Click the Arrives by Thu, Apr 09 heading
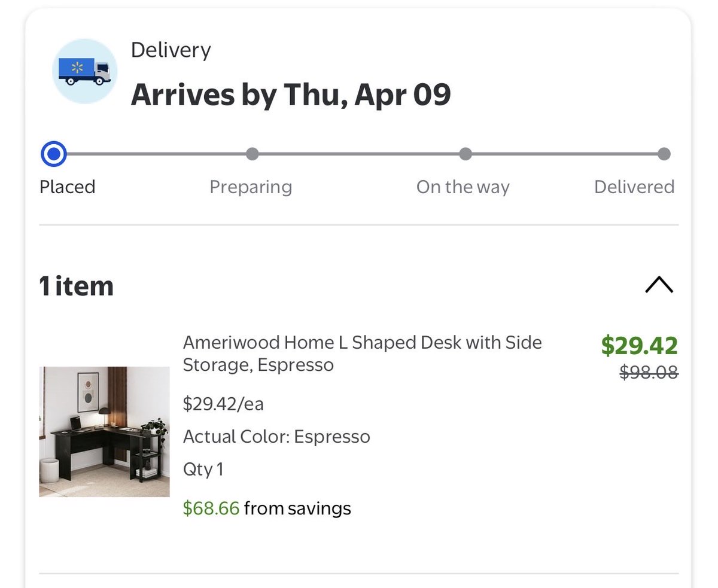 pos(291,95)
